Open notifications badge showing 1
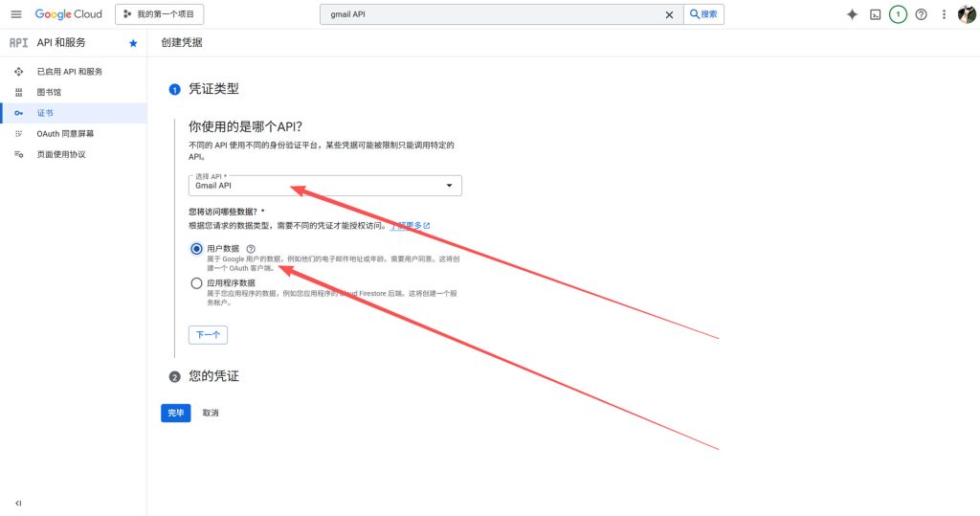 pos(898,14)
